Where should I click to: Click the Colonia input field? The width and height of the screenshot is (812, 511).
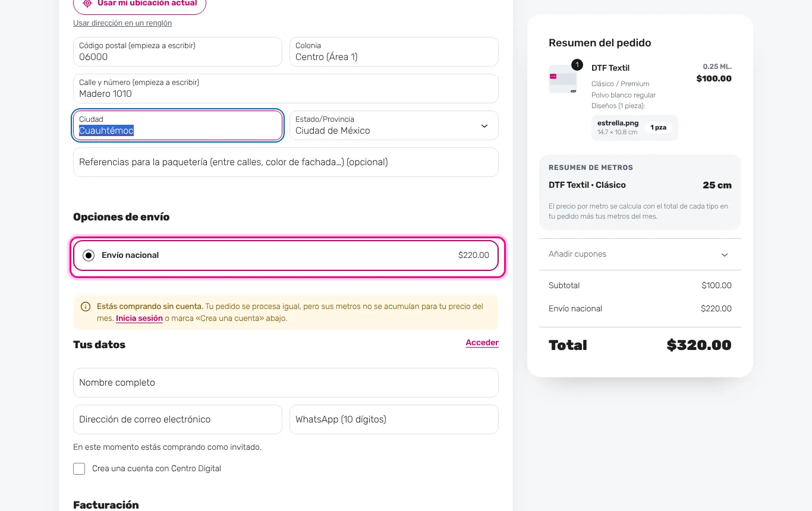coord(394,52)
